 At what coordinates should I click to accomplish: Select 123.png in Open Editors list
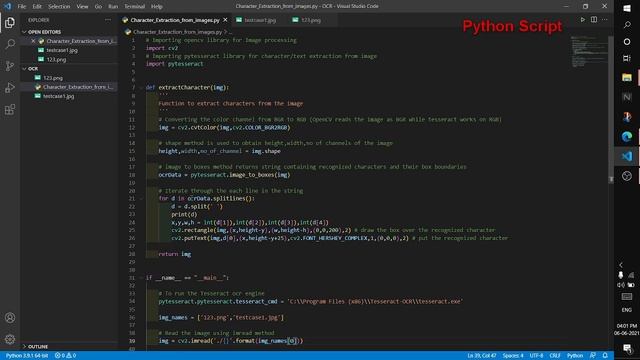coord(56,59)
